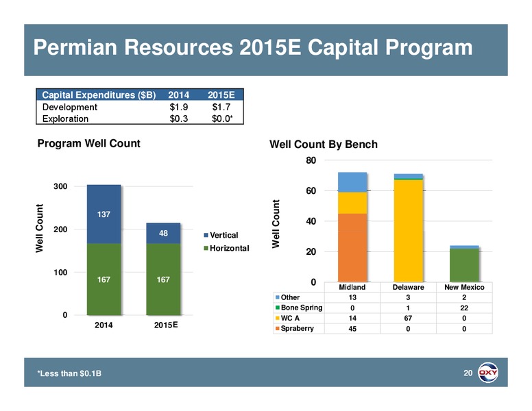532x411 pixels.
Task: Click the 2014 axis label under the left chart
Action: (104, 325)
